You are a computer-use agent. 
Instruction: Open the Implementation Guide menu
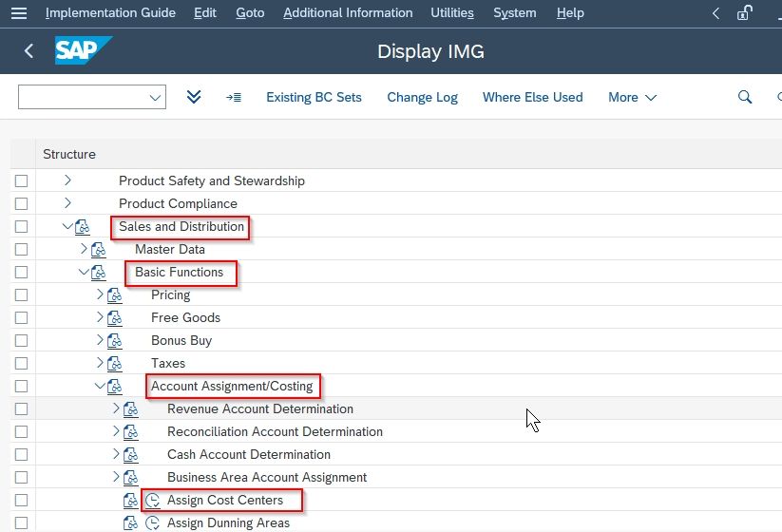click(x=111, y=13)
